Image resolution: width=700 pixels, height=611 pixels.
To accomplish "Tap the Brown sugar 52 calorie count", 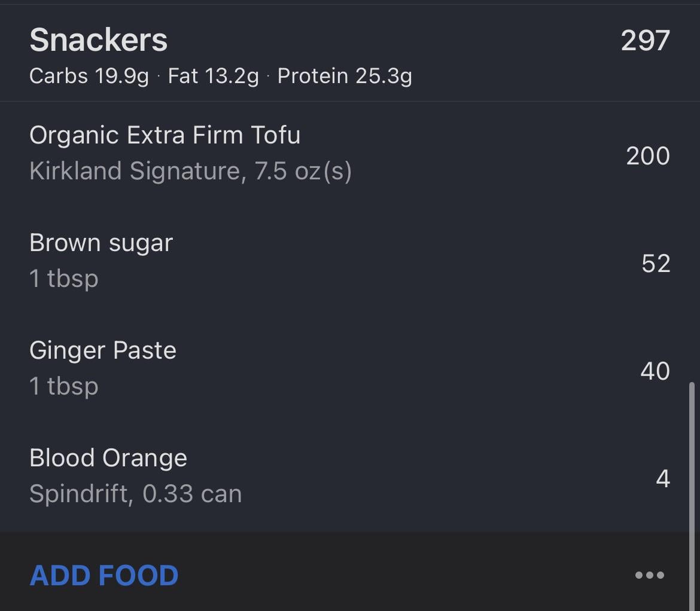I will click(655, 264).
